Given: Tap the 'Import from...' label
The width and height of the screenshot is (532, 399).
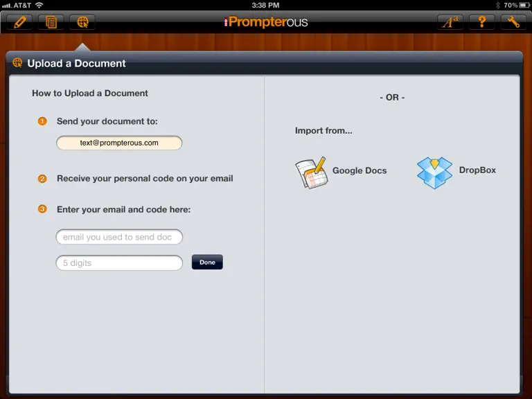Looking at the screenshot, I should 323,131.
